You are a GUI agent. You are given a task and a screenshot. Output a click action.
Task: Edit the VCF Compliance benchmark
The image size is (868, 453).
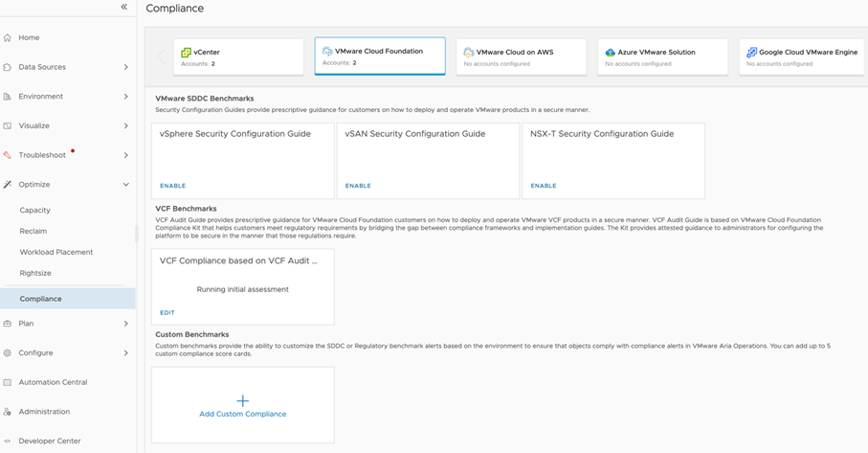167,313
